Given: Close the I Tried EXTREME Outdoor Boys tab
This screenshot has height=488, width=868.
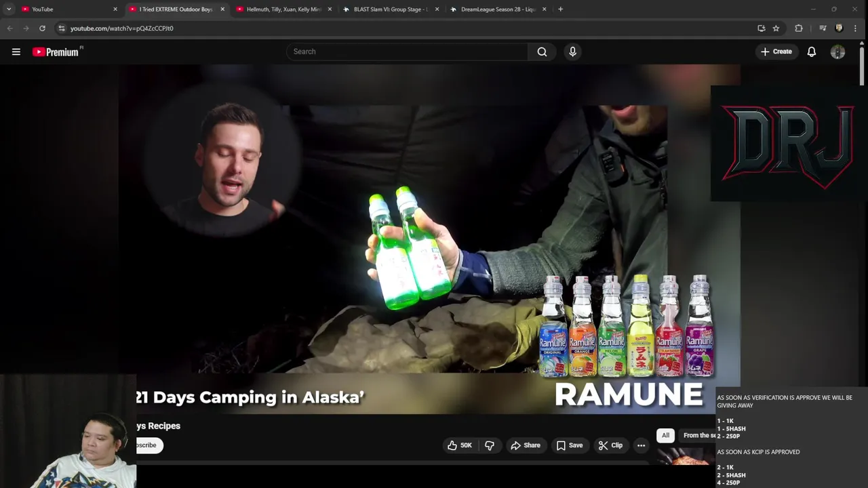Looking at the screenshot, I should pos(222,9).
